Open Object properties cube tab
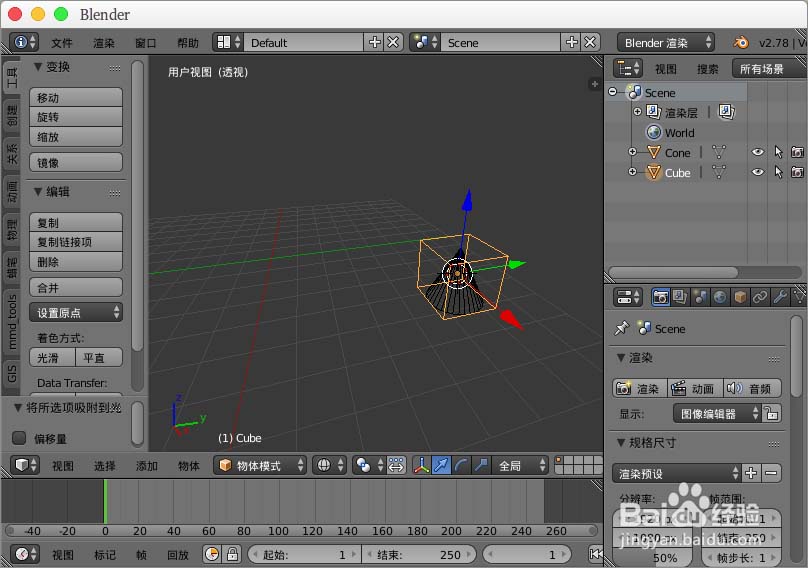Image resolution: width=808 pixels, height=568 pixels. pos(740,297)
